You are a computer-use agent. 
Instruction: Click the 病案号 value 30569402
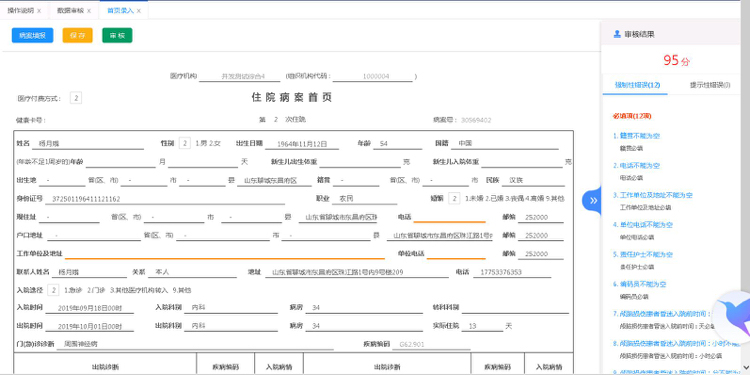coord(476,120)
